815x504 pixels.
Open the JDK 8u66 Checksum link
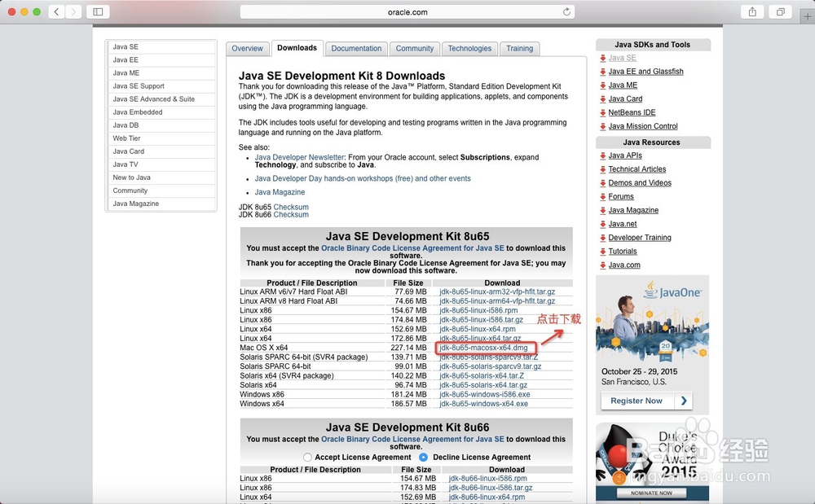pos(291,214)
